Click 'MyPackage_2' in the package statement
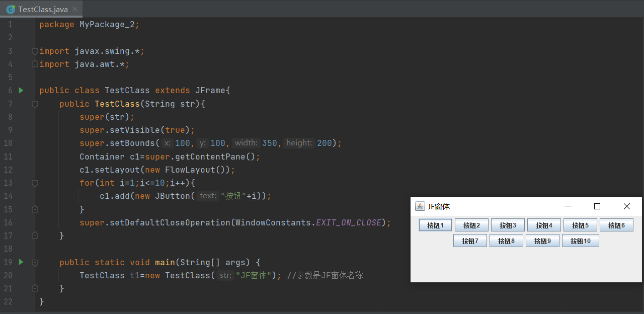The height and width of the screenshot is (314, 644). click(x=107, y=24)
